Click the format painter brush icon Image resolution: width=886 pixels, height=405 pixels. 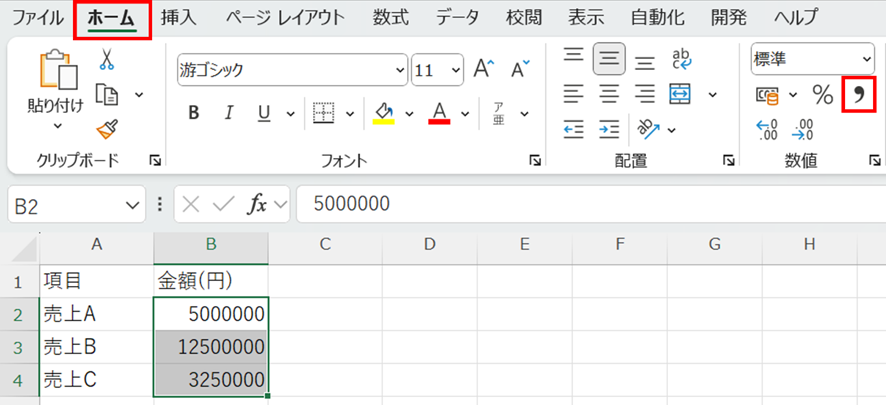tap(107, 129)
